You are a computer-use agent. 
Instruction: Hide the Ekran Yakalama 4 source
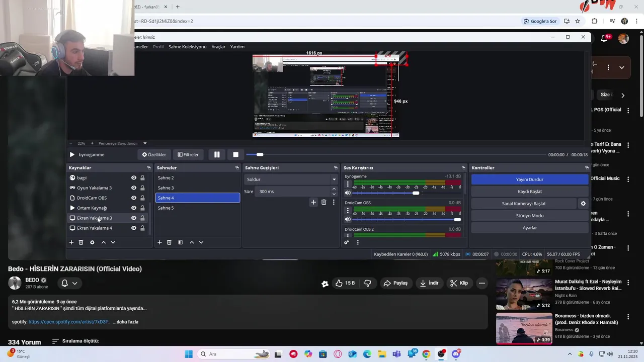pos(134,228)
